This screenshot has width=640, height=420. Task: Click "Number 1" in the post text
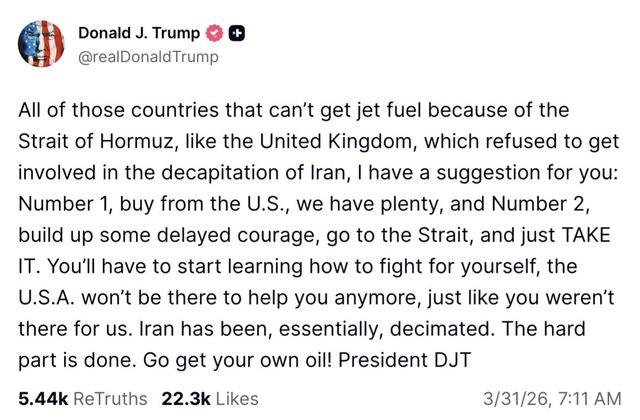pos(63,204)
